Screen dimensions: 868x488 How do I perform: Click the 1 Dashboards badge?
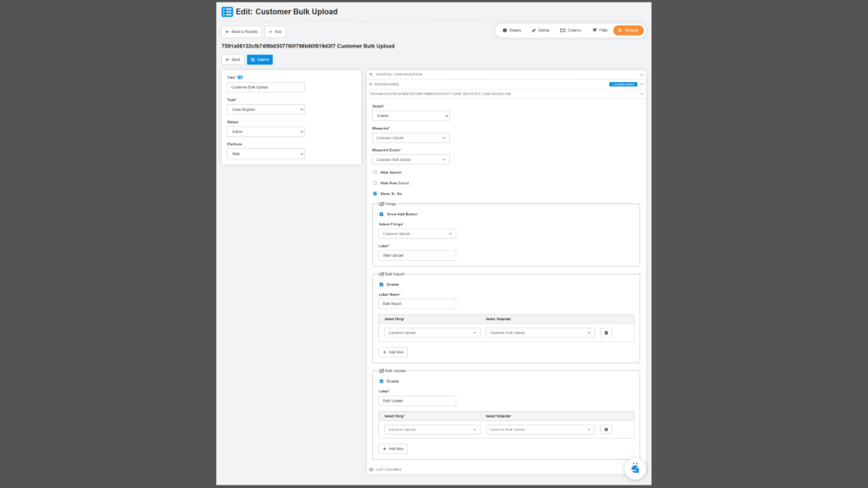pos(622,84)
